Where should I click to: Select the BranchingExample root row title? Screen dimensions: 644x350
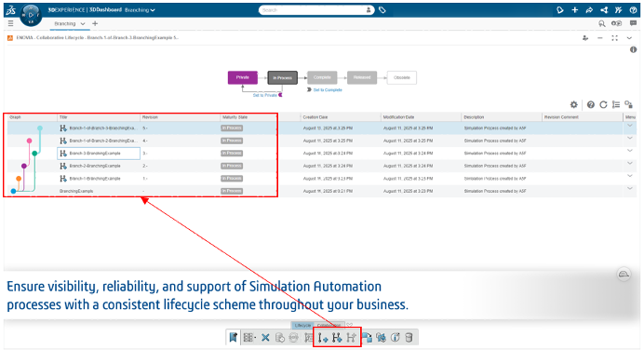coord(76,191)
